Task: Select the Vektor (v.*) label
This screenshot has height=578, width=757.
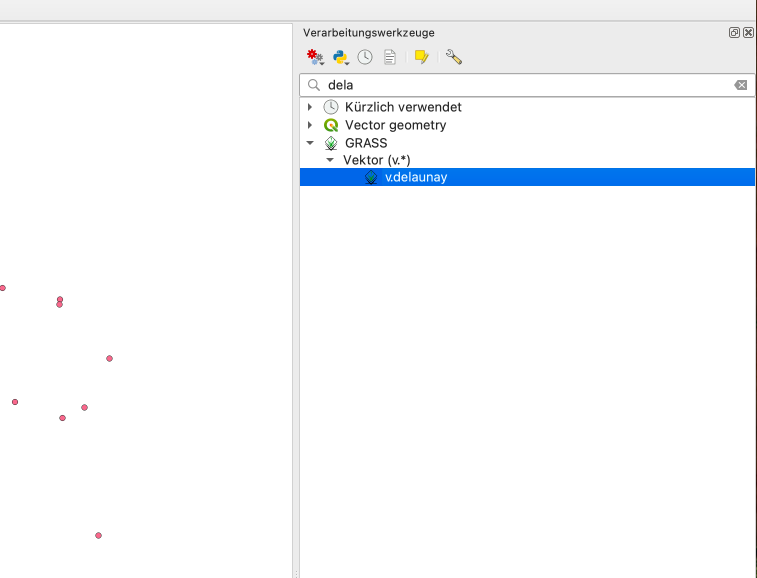Action: click(377, 160)
